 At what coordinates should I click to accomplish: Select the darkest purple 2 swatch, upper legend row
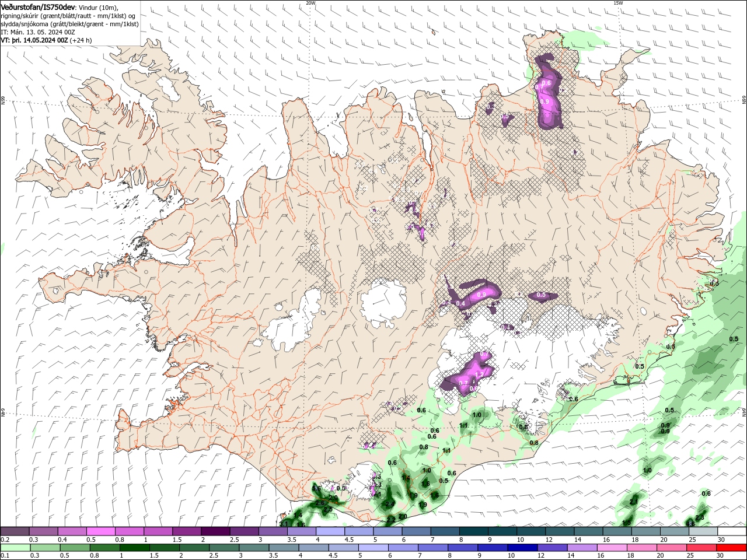click(215, 531)
